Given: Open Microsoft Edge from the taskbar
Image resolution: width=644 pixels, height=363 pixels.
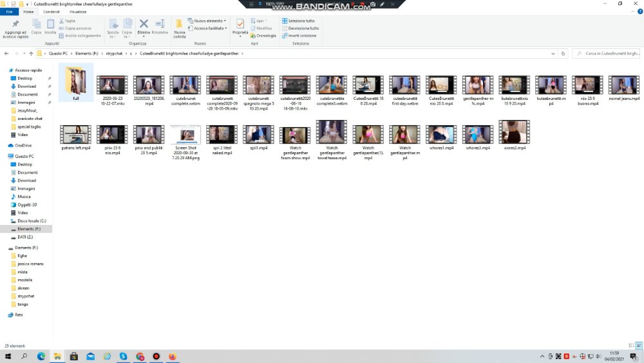Looking at the screenshot, I should (x=41, y=356).
